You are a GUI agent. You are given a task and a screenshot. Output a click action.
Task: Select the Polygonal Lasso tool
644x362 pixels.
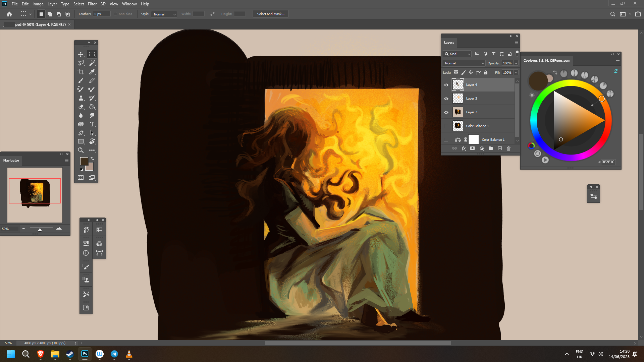click(81, 63)
